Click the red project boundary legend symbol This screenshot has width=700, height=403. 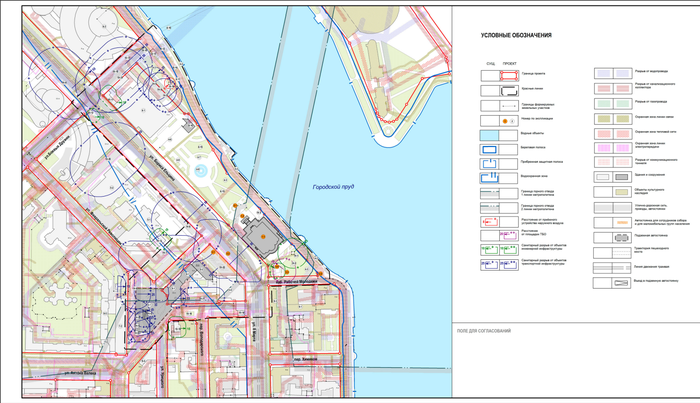point(508,75)
